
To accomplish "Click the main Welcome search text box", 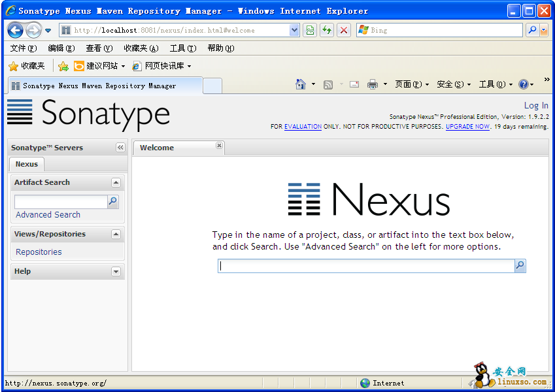I will (x=366, y=266).
